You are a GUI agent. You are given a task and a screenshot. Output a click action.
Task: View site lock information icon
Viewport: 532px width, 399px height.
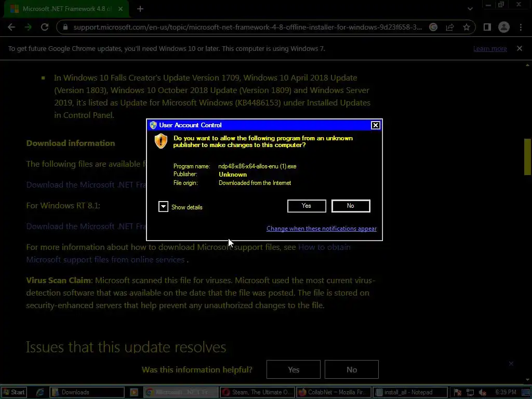point(66,27)
